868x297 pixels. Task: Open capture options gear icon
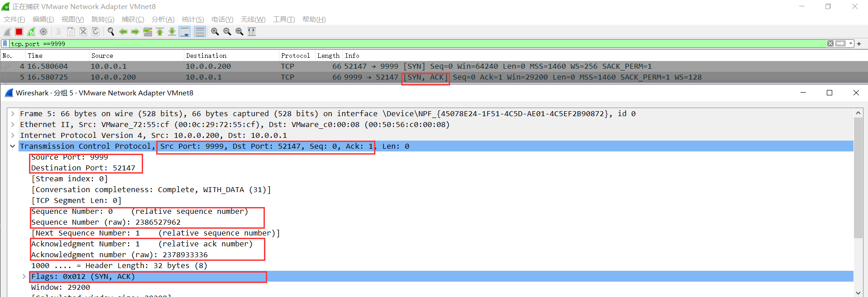tap(43, 32)
